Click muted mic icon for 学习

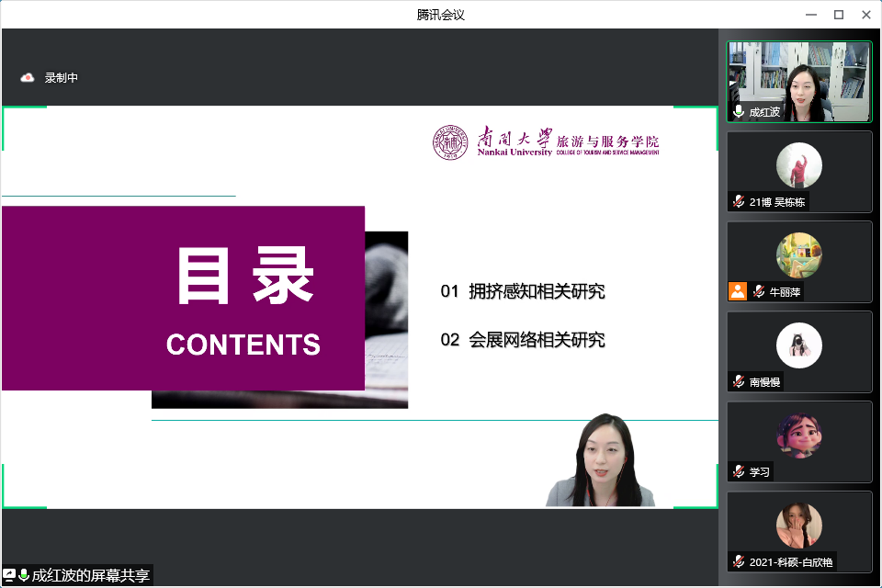pyautogui.click(x=739, y=471)
